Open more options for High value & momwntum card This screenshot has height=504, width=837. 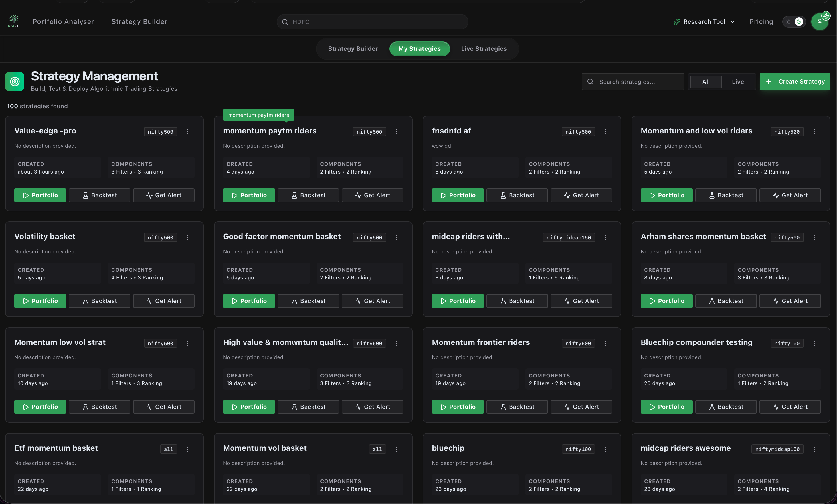397,343
